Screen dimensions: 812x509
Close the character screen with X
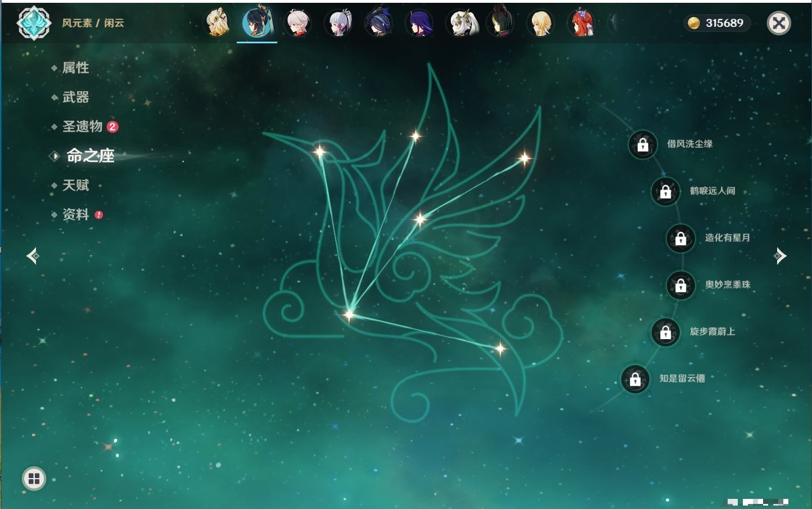pyautogui.click(x=779, y=23)
